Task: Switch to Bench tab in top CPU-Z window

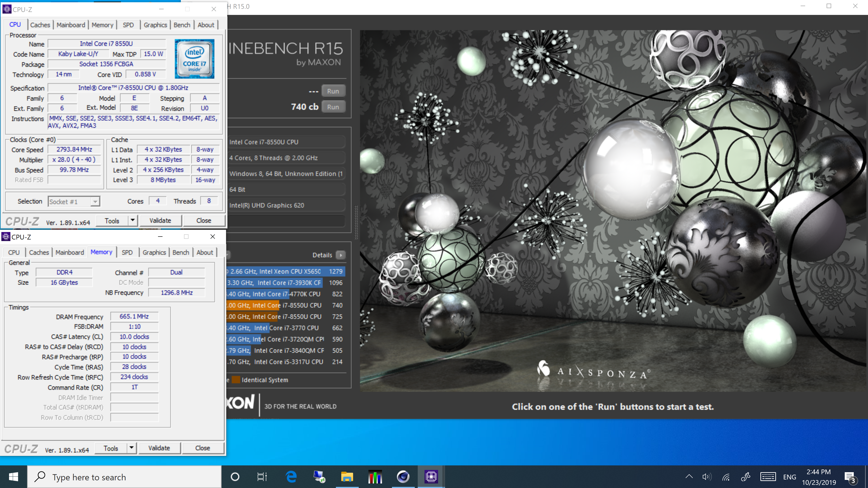Action: [182, 25]
